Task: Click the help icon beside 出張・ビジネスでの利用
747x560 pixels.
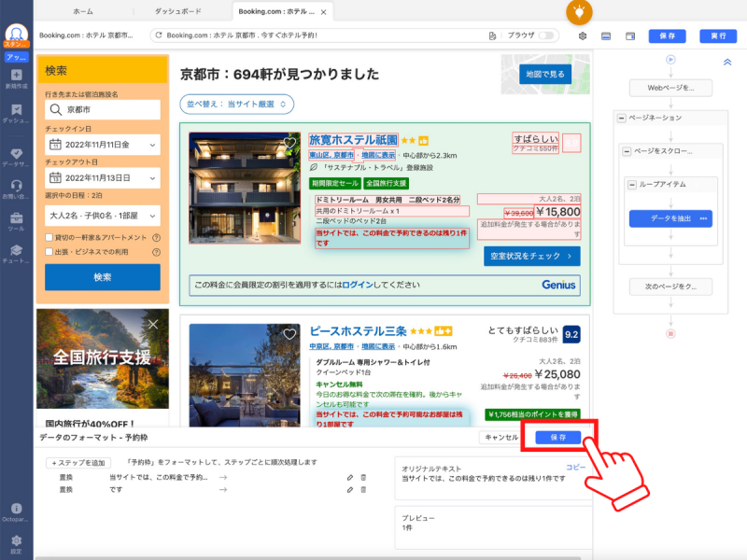Action: click(x=156, y=252)
